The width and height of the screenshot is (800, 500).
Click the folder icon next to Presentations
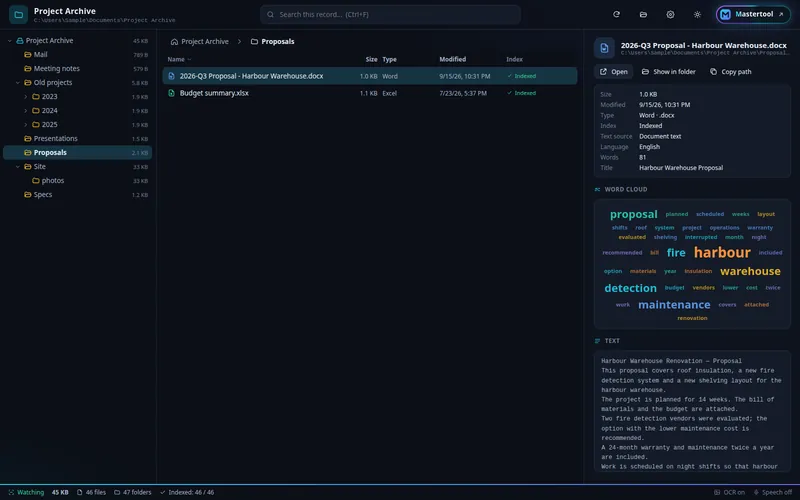28,139
